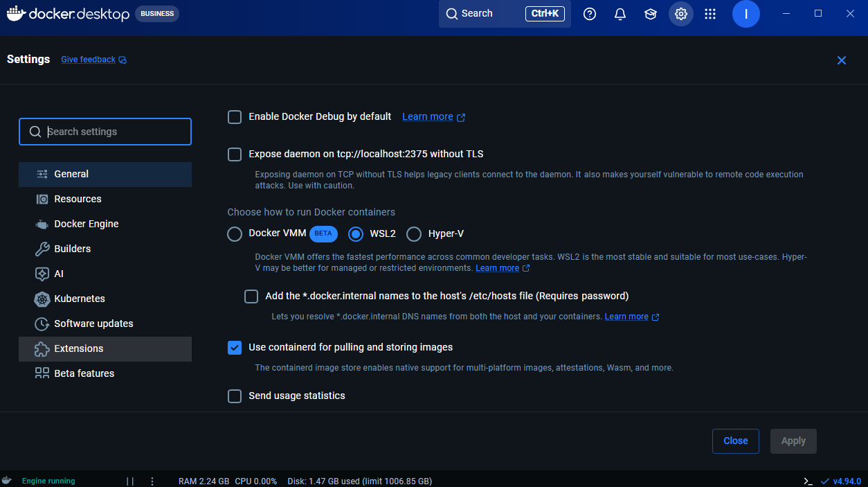Click the Software updates clock icon
This screenshot has height=487, width=868.
click(x=42, y=324)
